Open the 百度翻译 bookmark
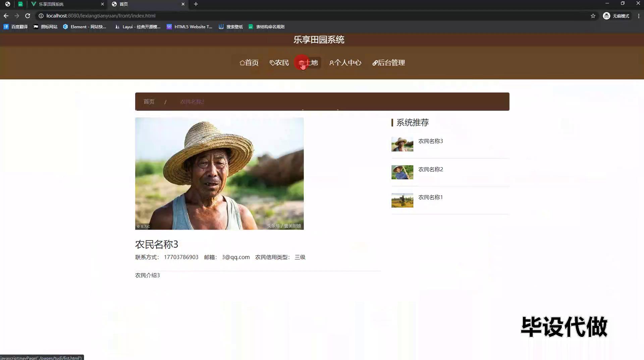The width and height of the screenshot is (644, 360). point(15,27)
